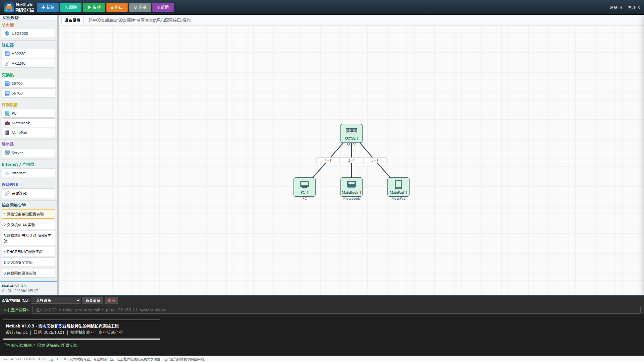The image size is (644, 362).
Task: Click the 删除 delete button
Action: pyautogui.click(x=71, y=7)
